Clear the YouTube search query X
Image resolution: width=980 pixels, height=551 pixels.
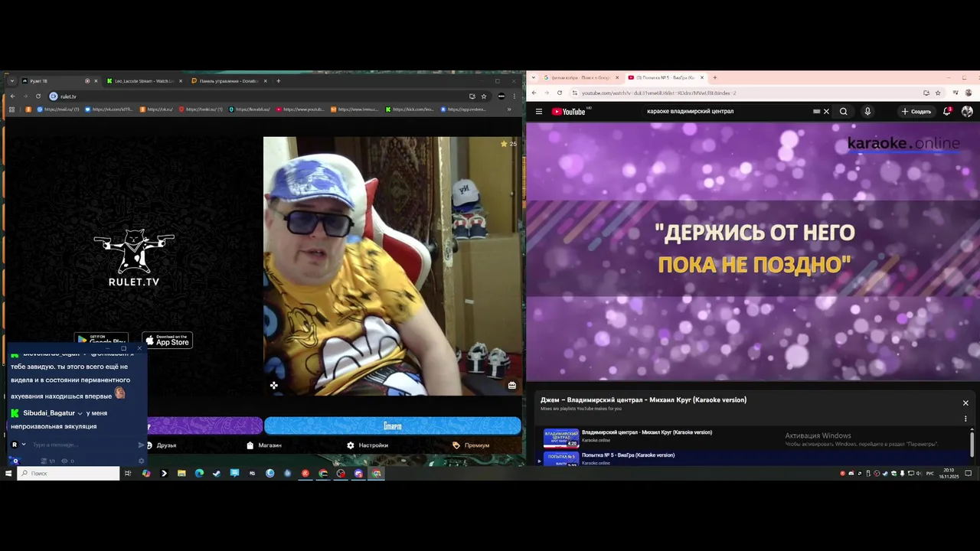(826, 112)
